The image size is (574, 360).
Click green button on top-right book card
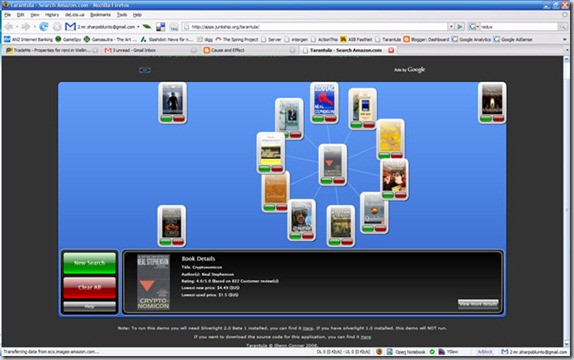tap(486, 119)
